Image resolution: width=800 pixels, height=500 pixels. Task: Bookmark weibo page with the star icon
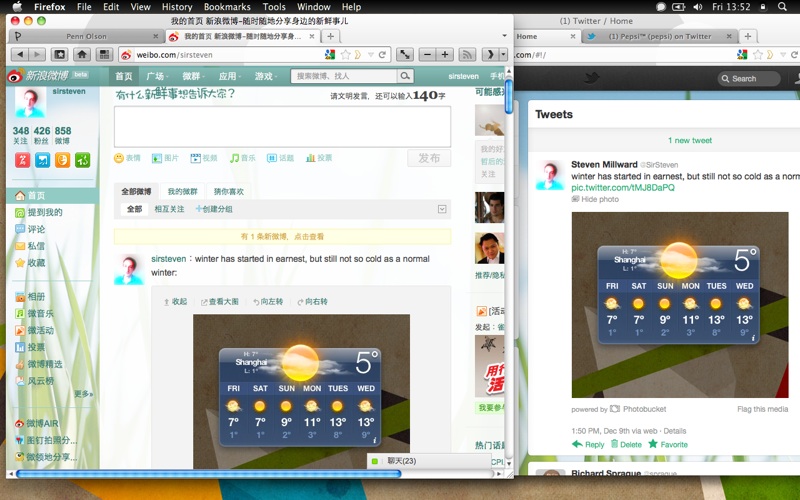click(345, 55)
